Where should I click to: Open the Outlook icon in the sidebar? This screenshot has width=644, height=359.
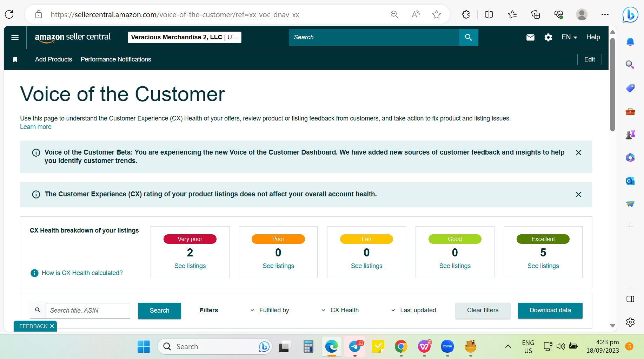630,181
